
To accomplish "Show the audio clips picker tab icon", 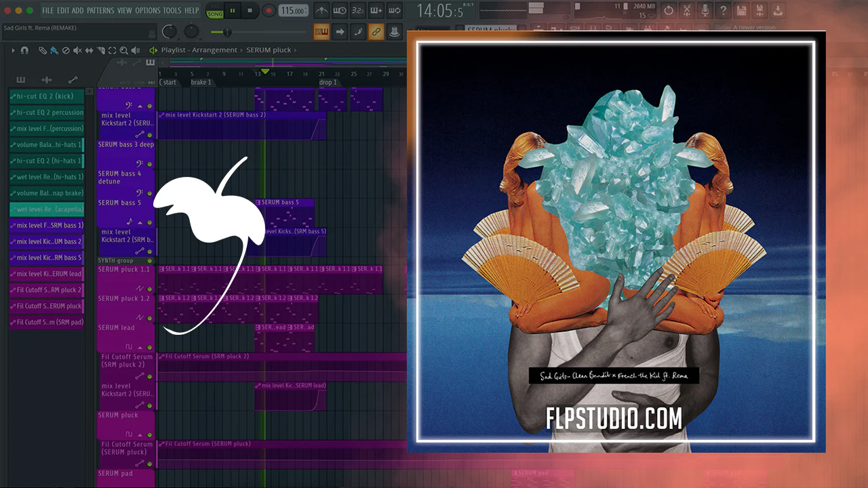I will (47, 80).
